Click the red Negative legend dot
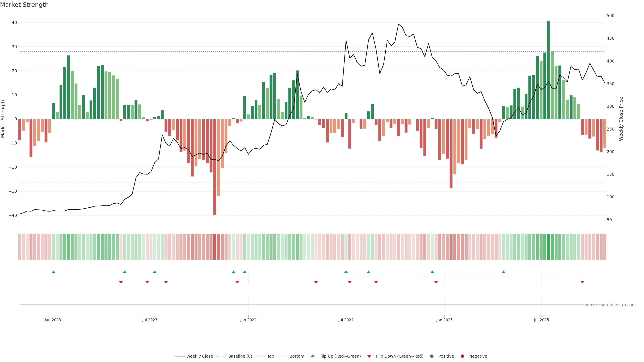 pos(462,356)
